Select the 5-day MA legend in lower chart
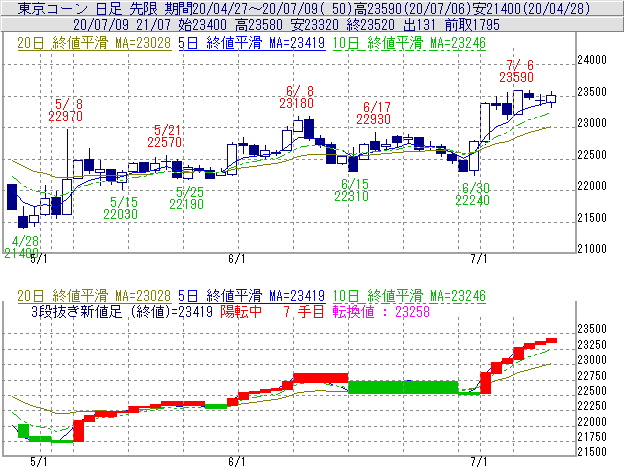Viewport: 624px width, 474px height. coord(252,296)
